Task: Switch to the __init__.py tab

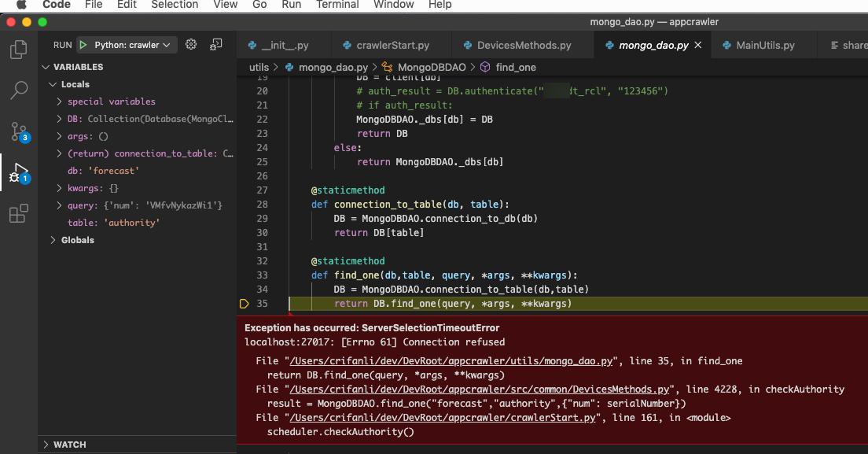Action: pos(285,46)
